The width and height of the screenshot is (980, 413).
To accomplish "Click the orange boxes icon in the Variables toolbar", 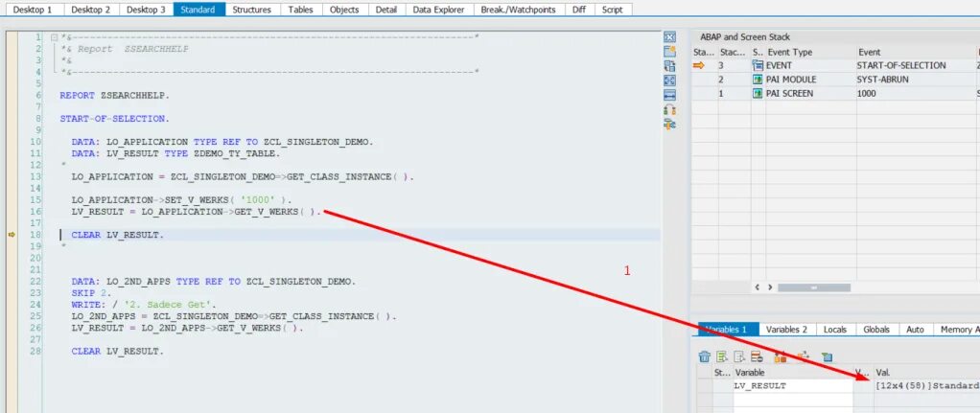I will (780, 356).
